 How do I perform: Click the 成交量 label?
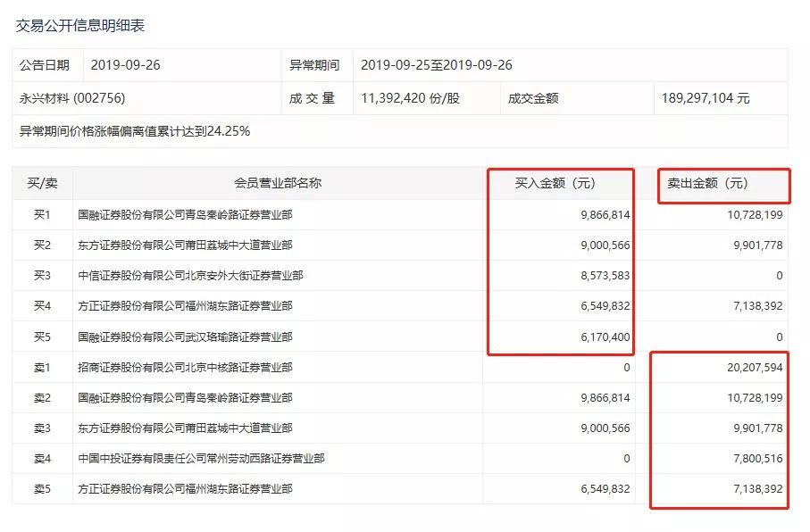point(312,98)
